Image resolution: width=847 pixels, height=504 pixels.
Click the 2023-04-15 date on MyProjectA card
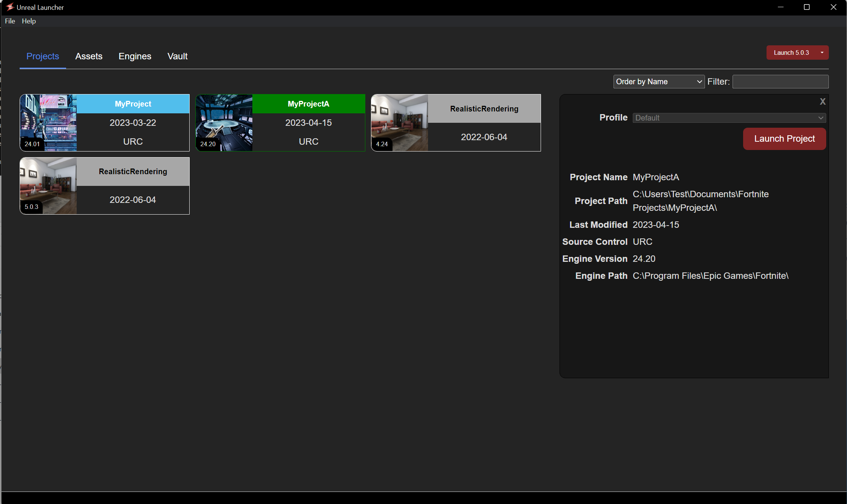tap(309, 123)
